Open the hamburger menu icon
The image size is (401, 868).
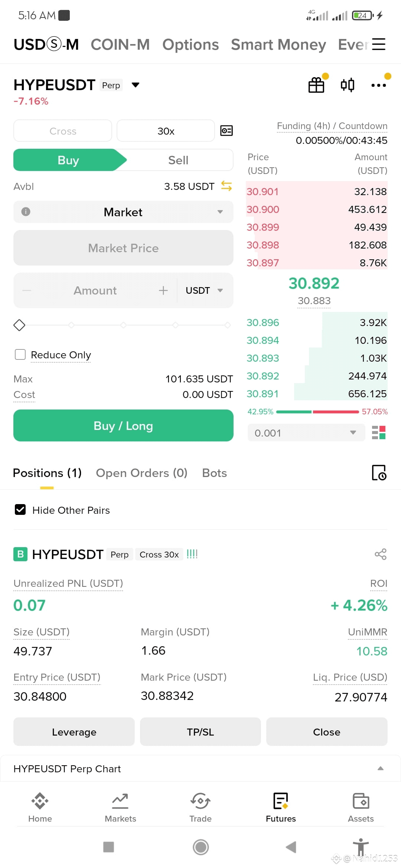coord(379,44)
